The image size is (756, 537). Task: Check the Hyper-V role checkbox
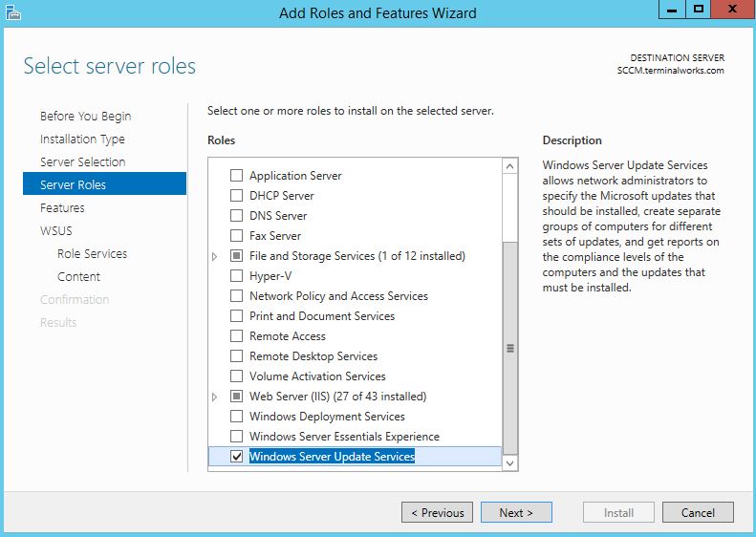tap(236, 276)
